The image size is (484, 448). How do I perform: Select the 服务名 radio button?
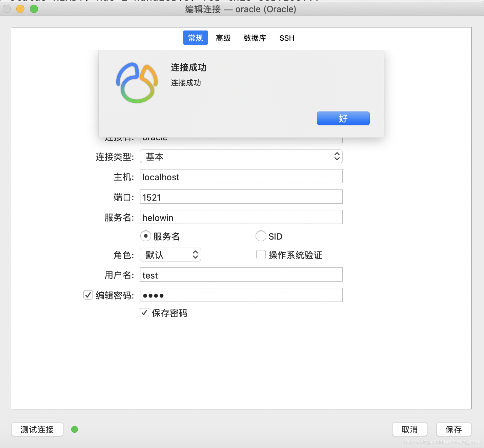[x=146, y=236]
